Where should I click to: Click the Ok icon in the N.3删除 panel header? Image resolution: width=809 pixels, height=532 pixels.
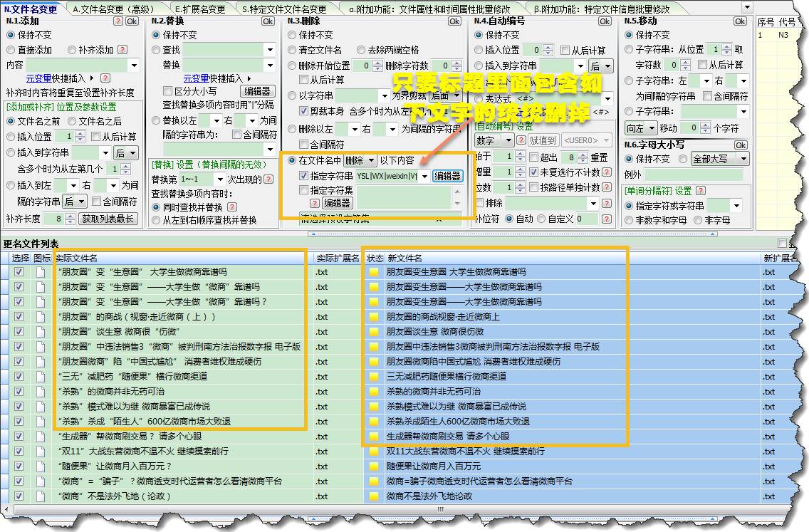pos(454,21)
